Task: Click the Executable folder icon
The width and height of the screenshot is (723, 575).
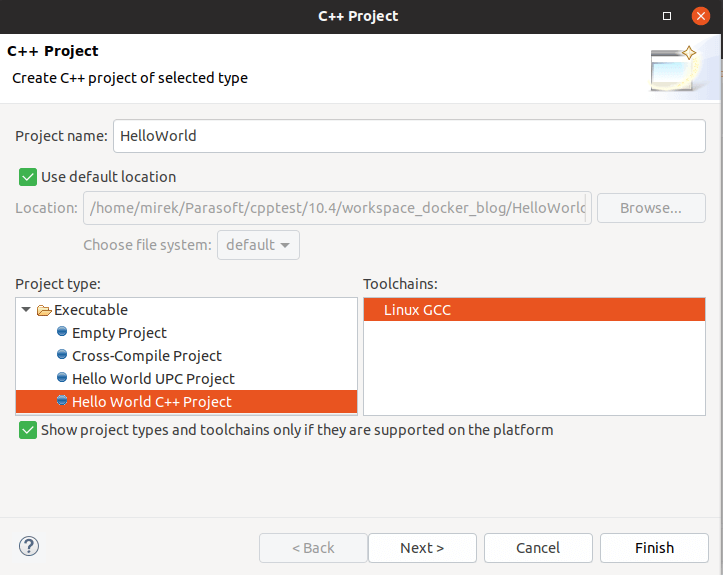Action: (44, 310)
